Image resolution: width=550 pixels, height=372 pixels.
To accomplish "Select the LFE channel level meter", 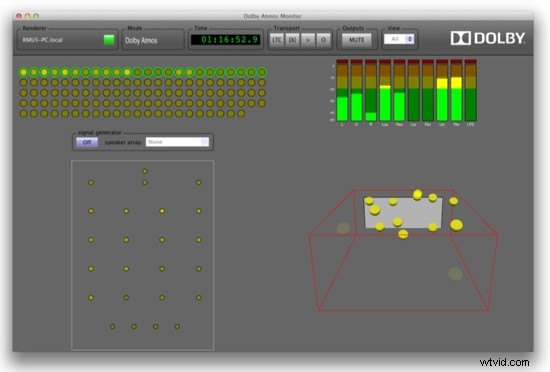I will pyautogui.click(x=470, y=90).
